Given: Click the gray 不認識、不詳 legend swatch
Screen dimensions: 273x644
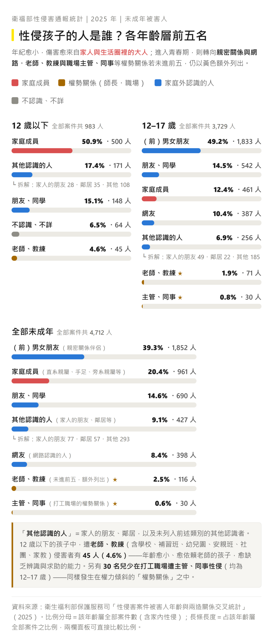Looking at the screenshot, I should point(15,100).
